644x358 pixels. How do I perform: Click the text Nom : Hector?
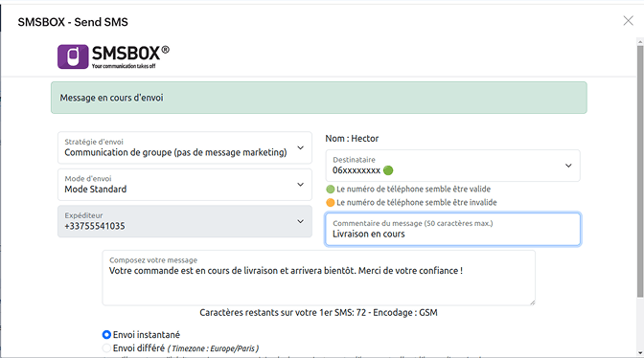click(x=352, y=139)
